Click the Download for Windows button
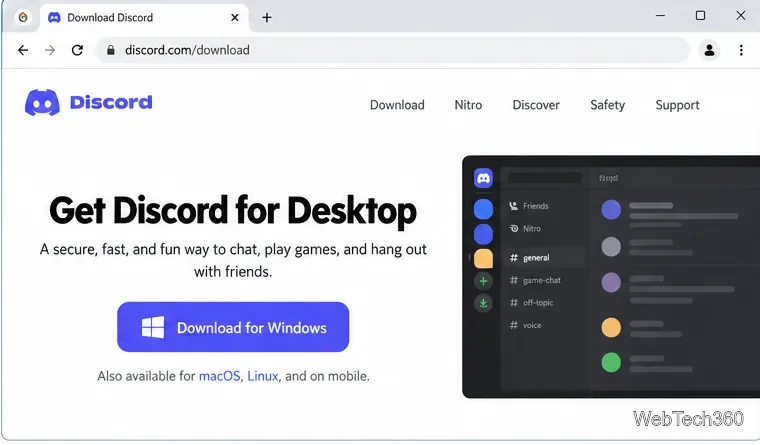 [233, 327]
